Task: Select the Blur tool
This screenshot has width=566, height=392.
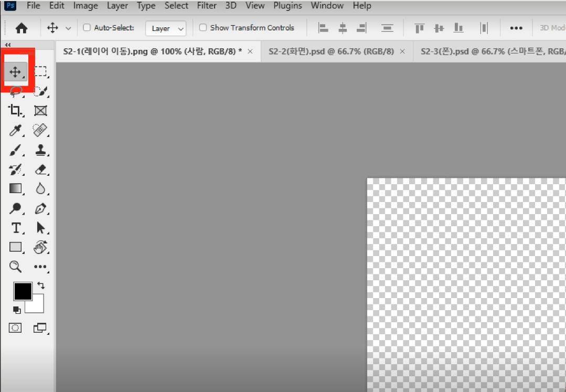Action: pyautogui.click(x=40, y=188)
